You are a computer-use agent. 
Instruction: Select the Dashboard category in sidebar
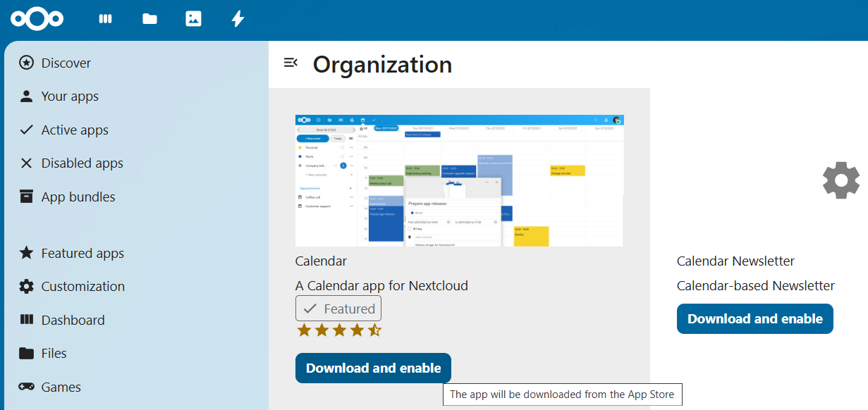(x=73, y=321)
